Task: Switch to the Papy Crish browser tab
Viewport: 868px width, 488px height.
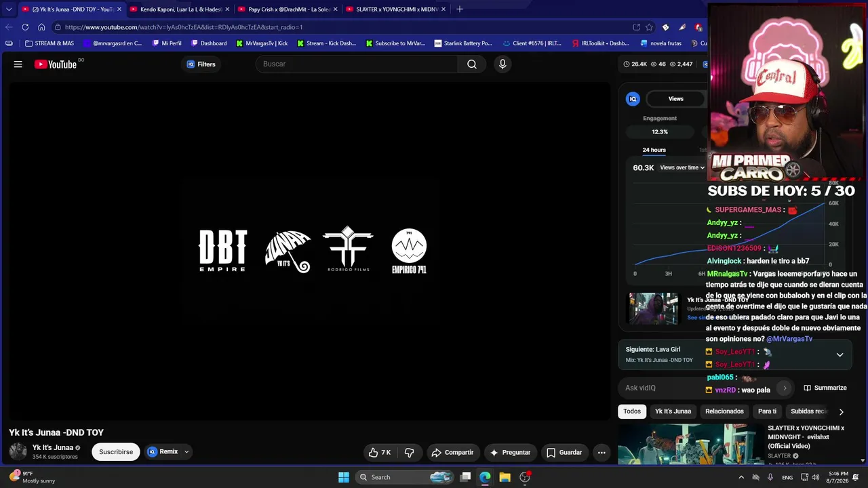Action: click(x=288, y=9)
